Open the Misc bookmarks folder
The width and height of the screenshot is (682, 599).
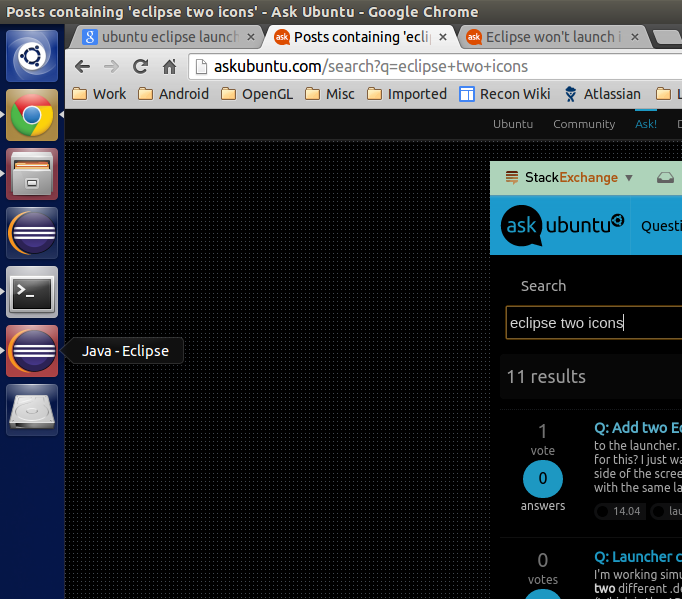(330, 94)
